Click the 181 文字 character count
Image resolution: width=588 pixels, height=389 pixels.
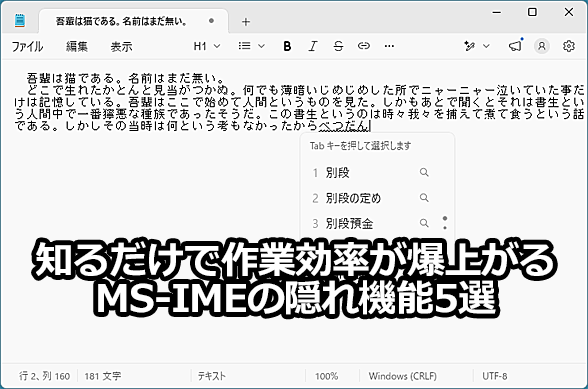point(103,376)
